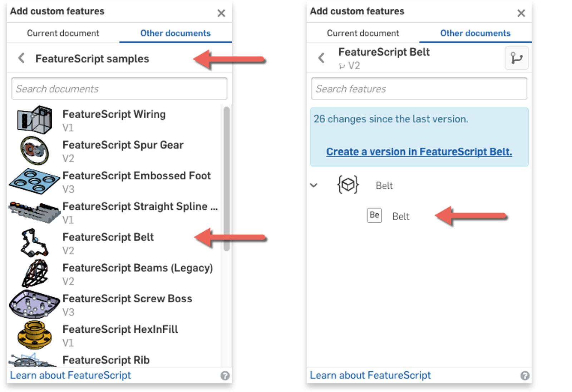
Task: Select the Belt custom feature 'Be' icon
Action: point(374,215)
